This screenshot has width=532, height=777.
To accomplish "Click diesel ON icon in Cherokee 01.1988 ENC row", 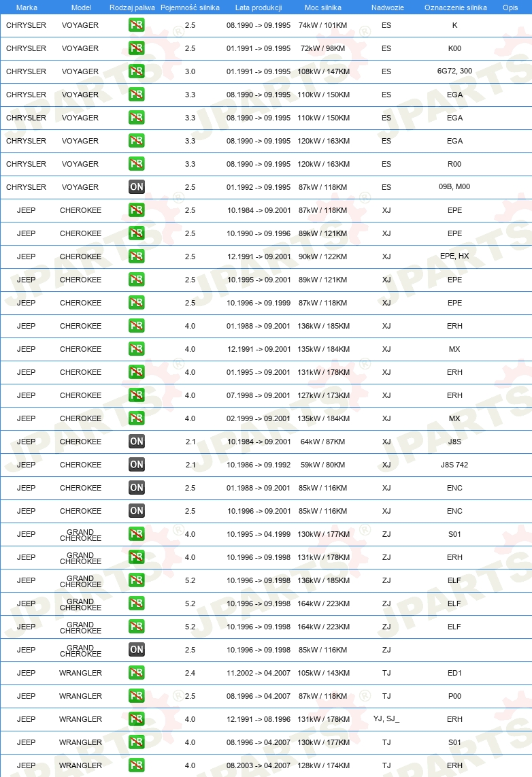I will tap(136, 488).
